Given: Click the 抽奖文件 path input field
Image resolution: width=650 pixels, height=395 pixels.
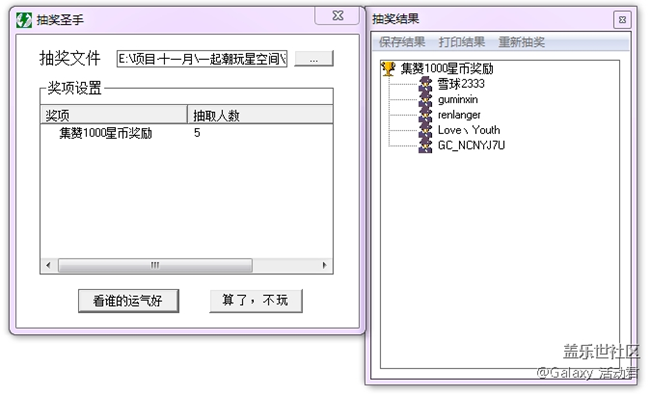Looking at the screenshot, I should (202, 59).
